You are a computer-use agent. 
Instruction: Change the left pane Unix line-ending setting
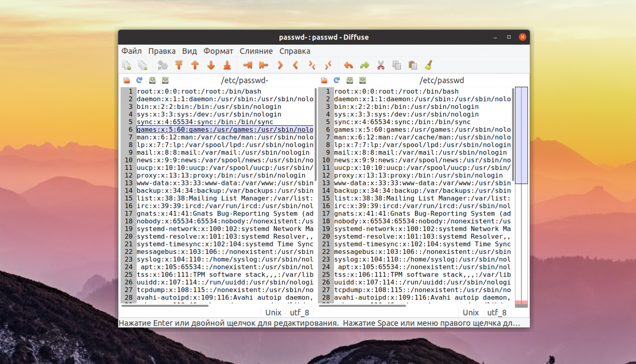click(x=273, y=312)
